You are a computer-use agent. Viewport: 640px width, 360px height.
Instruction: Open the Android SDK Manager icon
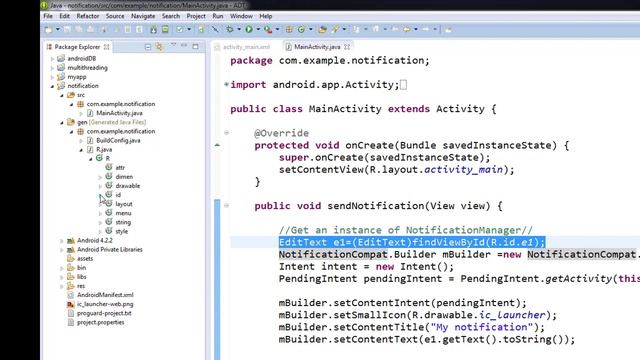click(x=153, y=29)
